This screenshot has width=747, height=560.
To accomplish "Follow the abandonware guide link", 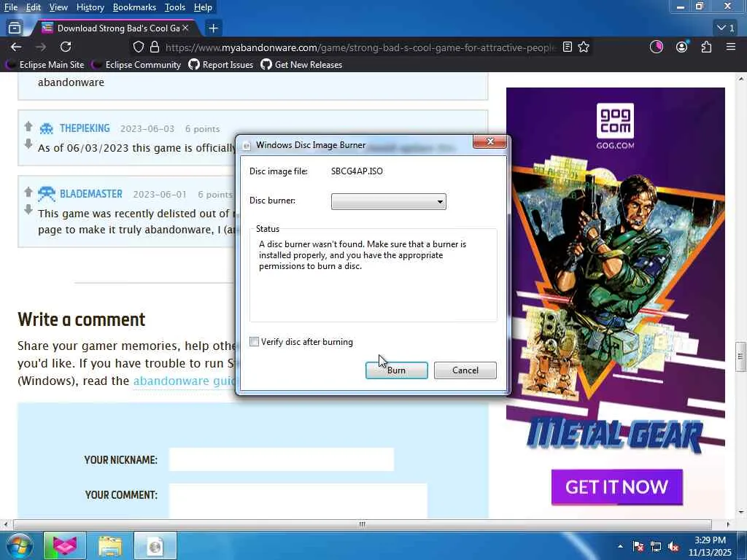I will pyautogui.click(x=184, y=381).
